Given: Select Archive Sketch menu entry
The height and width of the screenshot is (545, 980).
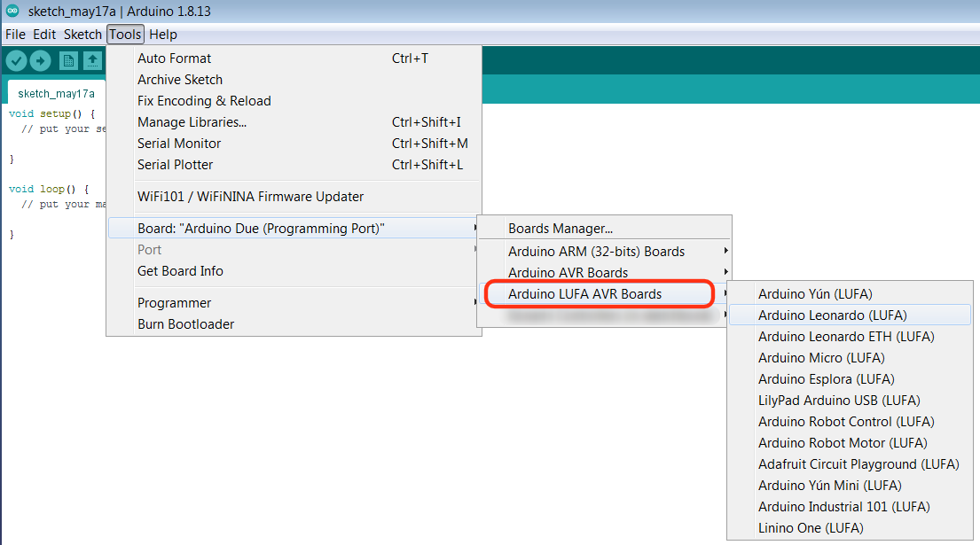Looking at the screenshot, I should point(294,79).
